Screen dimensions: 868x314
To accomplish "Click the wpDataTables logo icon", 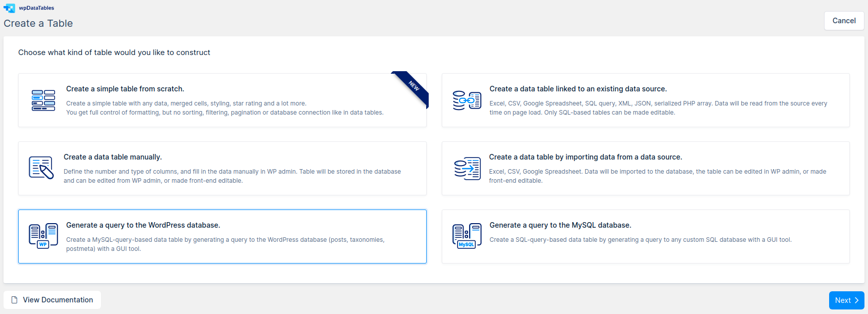I will tap(9, 8).
